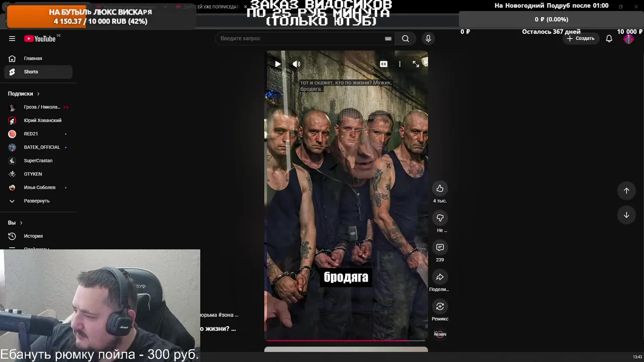The width and height of the screenshot is (644, 362).
Task: Select Shorts in the sidebar
Action: click(38, 72)
